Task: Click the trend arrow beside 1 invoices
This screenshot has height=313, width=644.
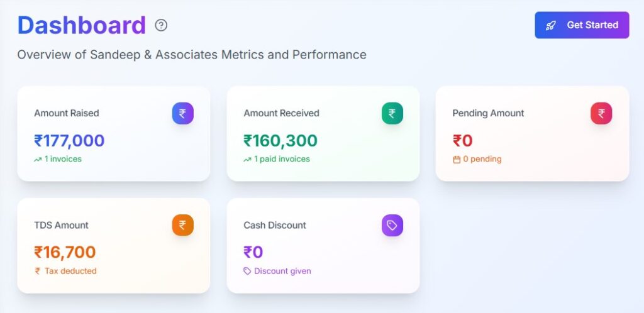Action: pos(38,160)
